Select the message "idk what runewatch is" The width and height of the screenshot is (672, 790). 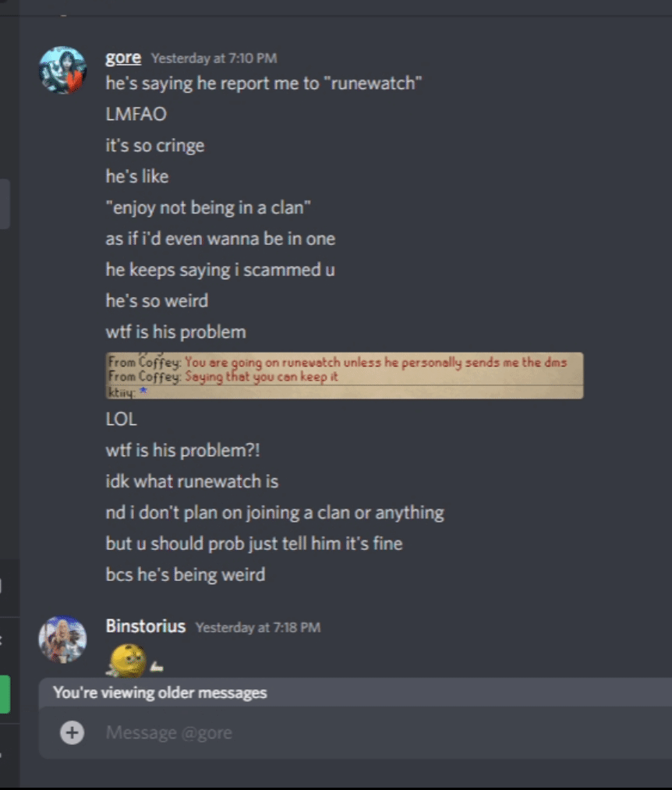point(192,482)
